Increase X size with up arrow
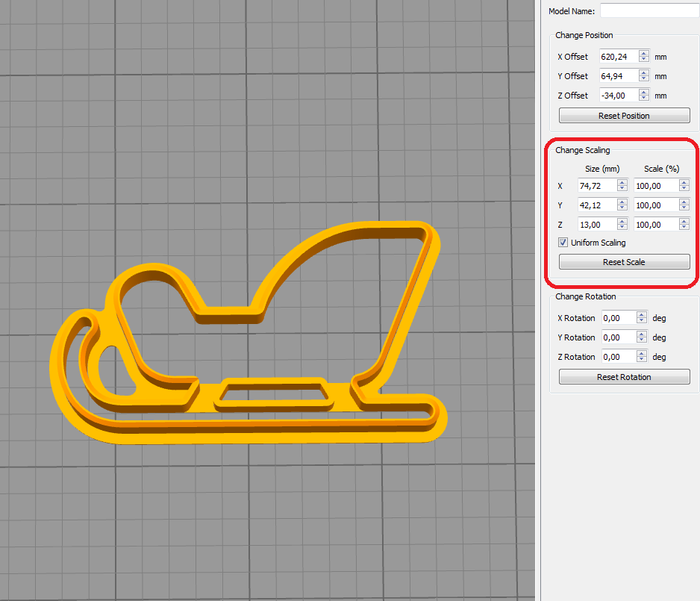 click(x=622, y=182)
